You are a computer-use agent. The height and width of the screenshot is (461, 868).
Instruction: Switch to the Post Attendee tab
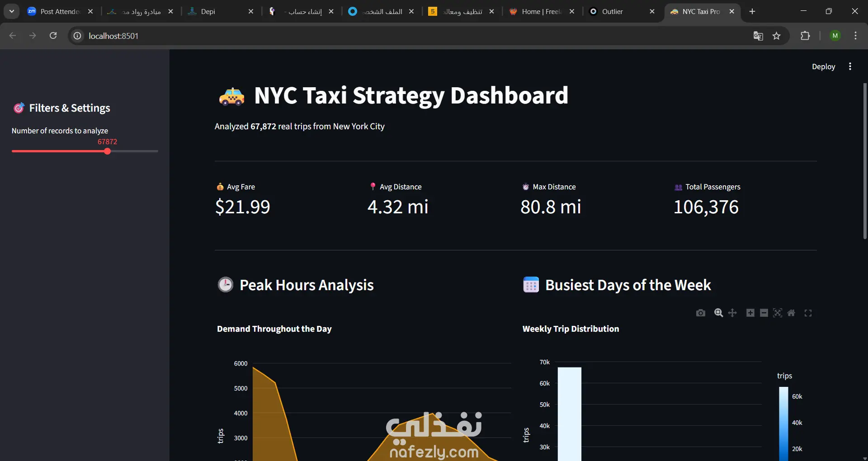[54, 11]
